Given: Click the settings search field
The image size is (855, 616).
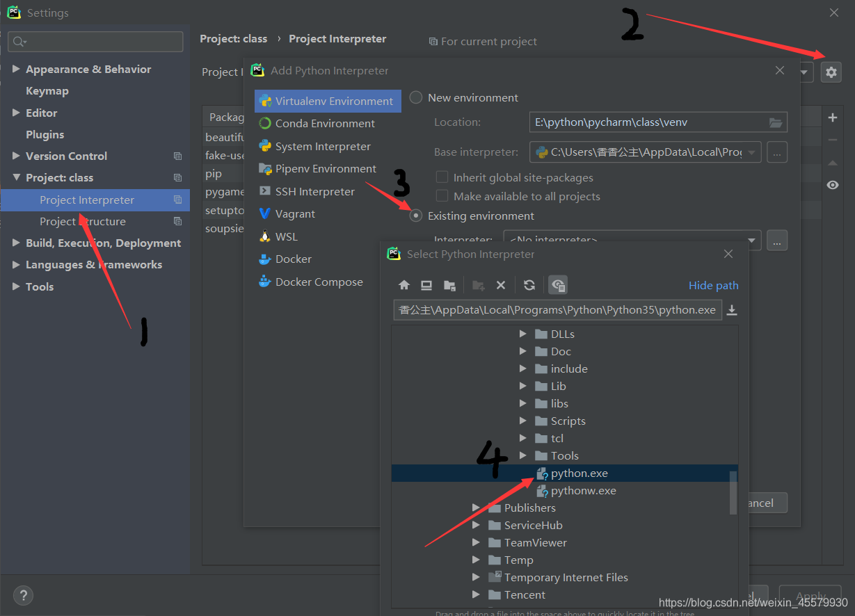Looking at the screenshot, I should (x=96, y=42).
